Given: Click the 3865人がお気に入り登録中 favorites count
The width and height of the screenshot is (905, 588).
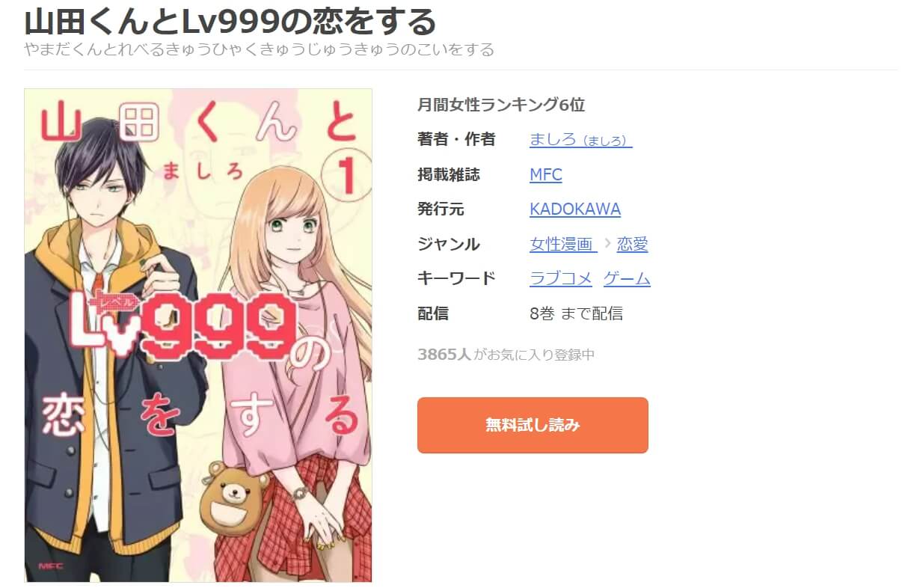Looking at the screenshot, I should coord(506,355).
